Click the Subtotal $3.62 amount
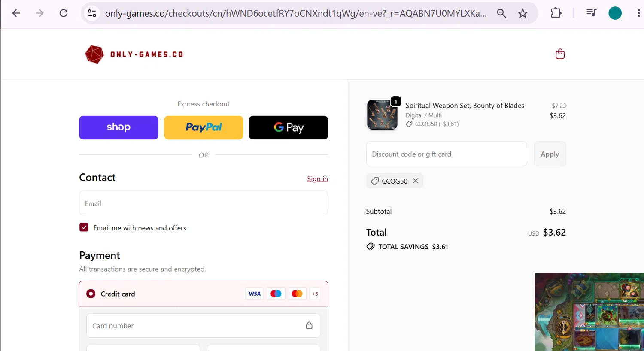 (558, 211)
